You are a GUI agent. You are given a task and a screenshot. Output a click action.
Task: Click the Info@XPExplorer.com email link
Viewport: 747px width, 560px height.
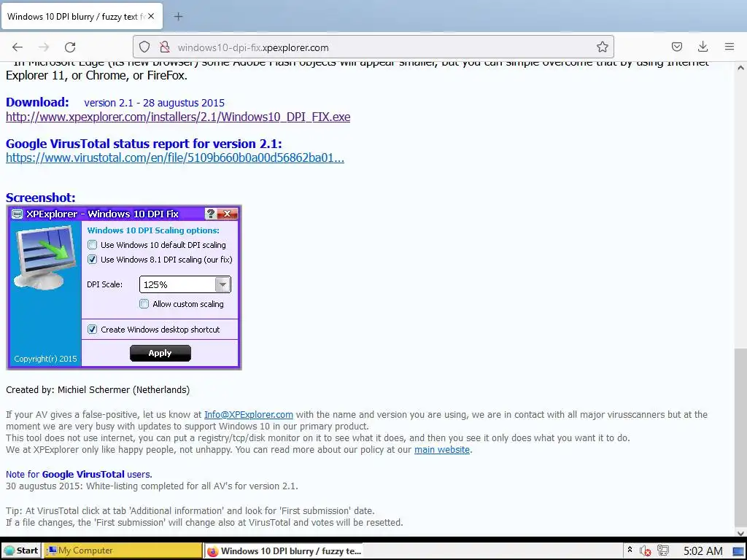tap(249, 415)
